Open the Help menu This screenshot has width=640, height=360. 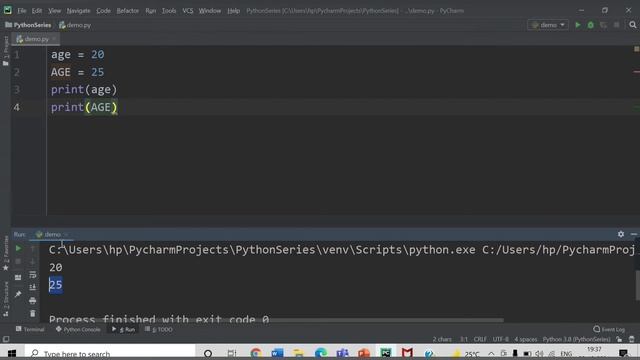(x=233, y=11)
